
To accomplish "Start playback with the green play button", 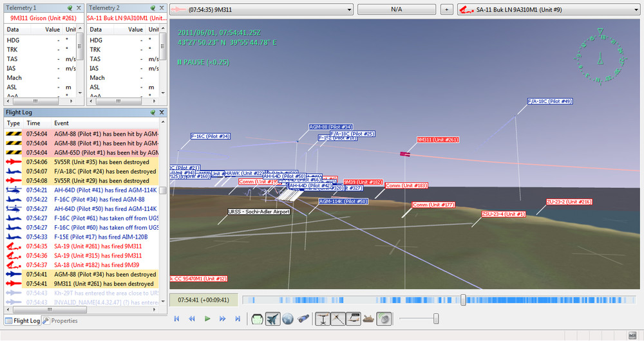I will coord(207,318).
